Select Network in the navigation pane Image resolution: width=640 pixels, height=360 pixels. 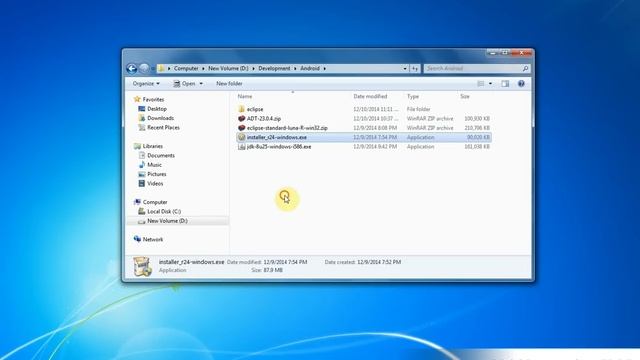[153, 240]
